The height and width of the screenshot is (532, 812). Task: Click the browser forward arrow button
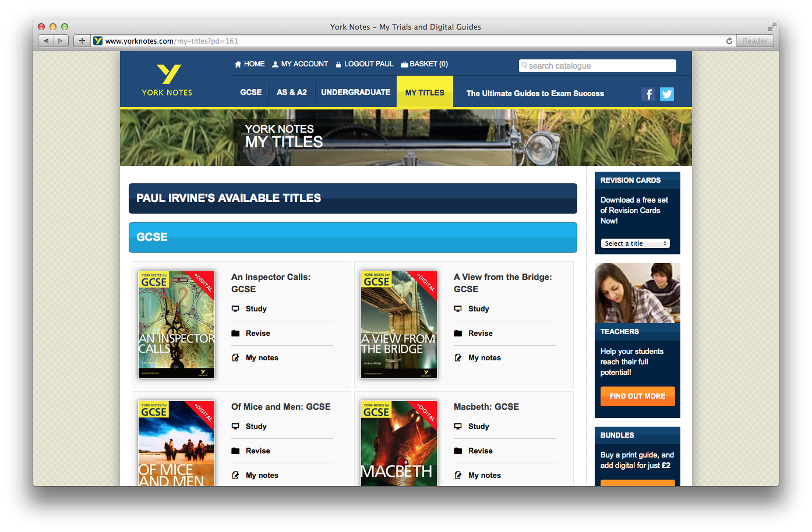pos(61,41)
